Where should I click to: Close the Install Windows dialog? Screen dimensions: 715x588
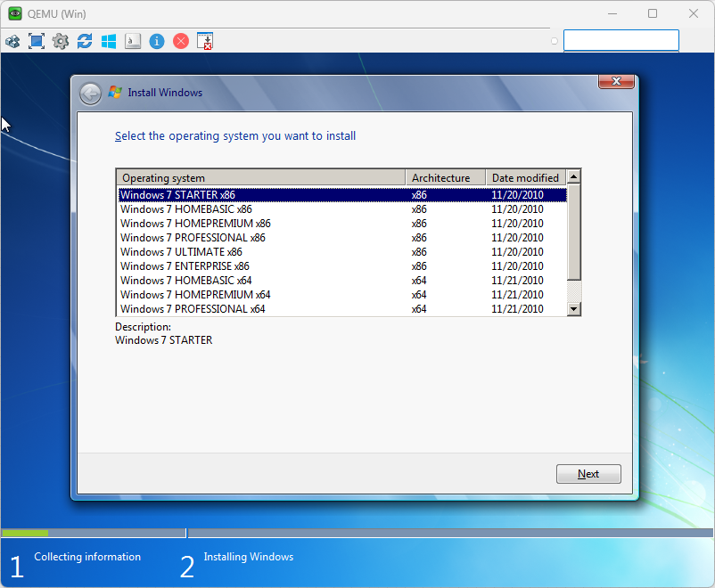pos(616,82)
